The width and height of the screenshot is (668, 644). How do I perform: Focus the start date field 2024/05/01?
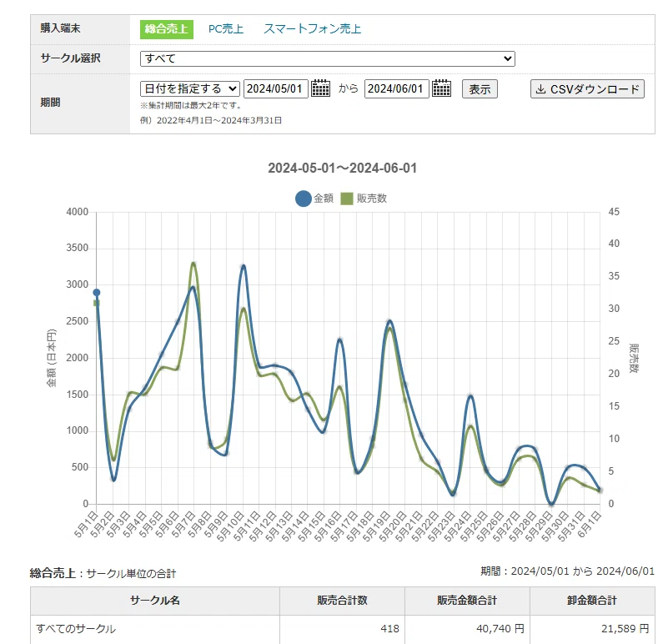click(x=276, y=89)
